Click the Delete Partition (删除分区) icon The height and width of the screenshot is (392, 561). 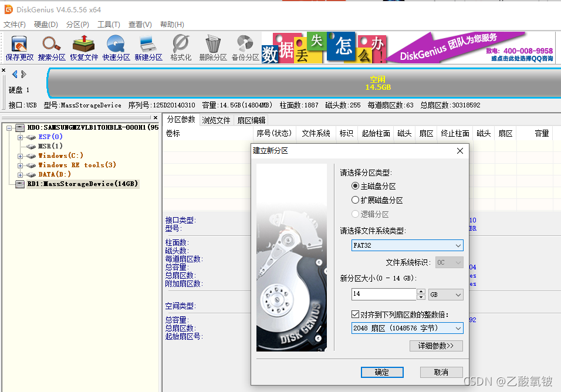click(x=213, y=48)
